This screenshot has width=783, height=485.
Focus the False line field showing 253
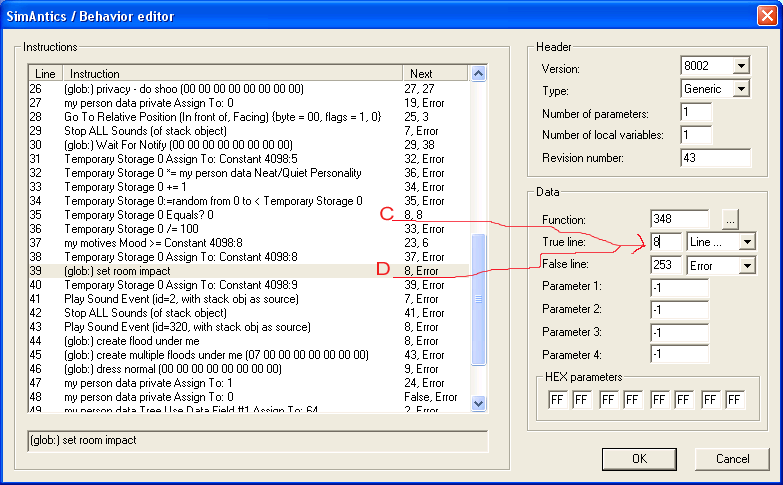[x=666, y=265]
